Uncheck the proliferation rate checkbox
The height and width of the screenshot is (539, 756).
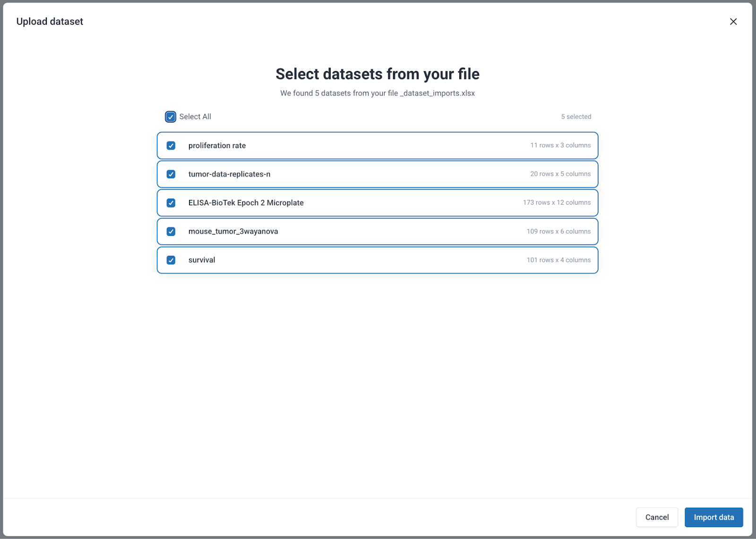point(171,146)
